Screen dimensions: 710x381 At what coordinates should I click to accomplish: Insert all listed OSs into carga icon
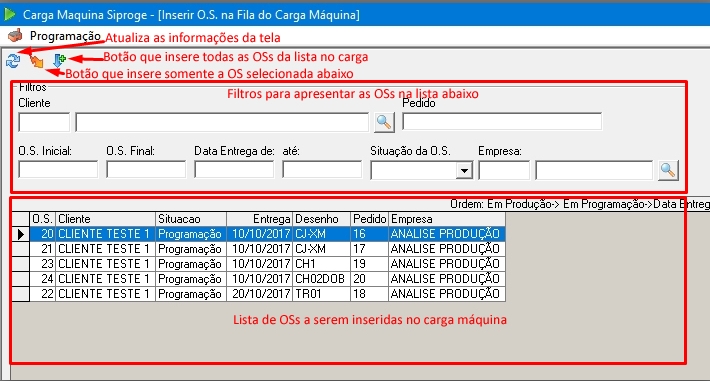[x=59, y=60]
